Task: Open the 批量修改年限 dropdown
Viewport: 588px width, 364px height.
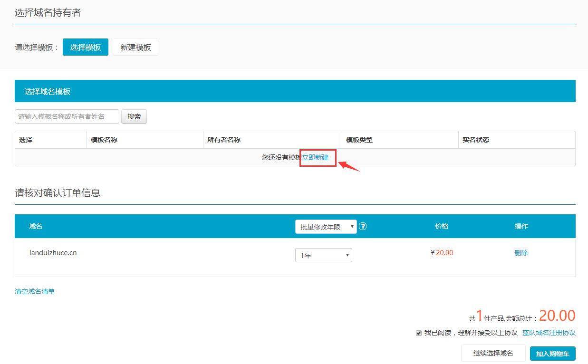Action: [x=326, y=227]
